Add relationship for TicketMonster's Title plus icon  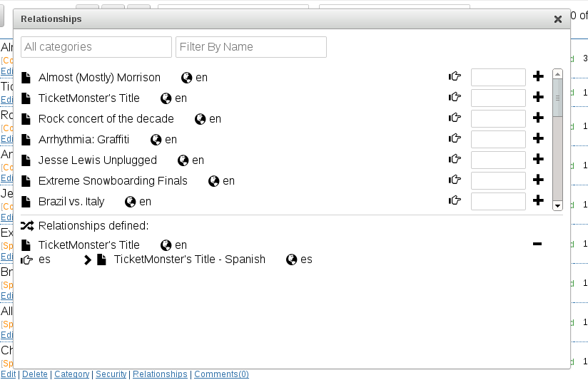coord(538,97)
